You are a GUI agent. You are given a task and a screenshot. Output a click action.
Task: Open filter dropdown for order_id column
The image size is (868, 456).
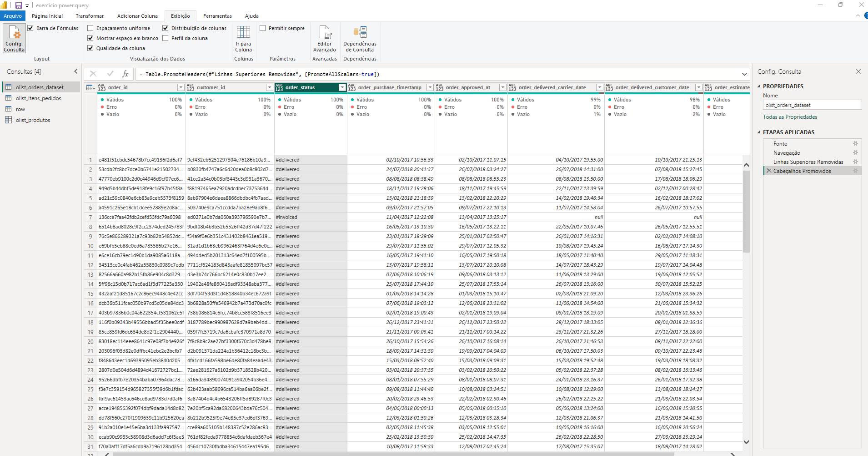[x=181, y=87]
